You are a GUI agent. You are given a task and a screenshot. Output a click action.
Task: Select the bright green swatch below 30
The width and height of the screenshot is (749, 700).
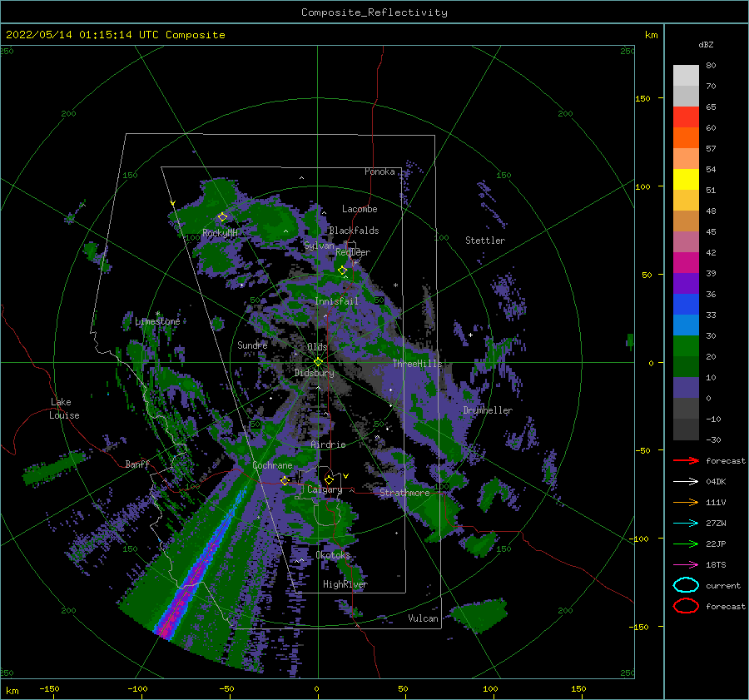coord(686,345)
